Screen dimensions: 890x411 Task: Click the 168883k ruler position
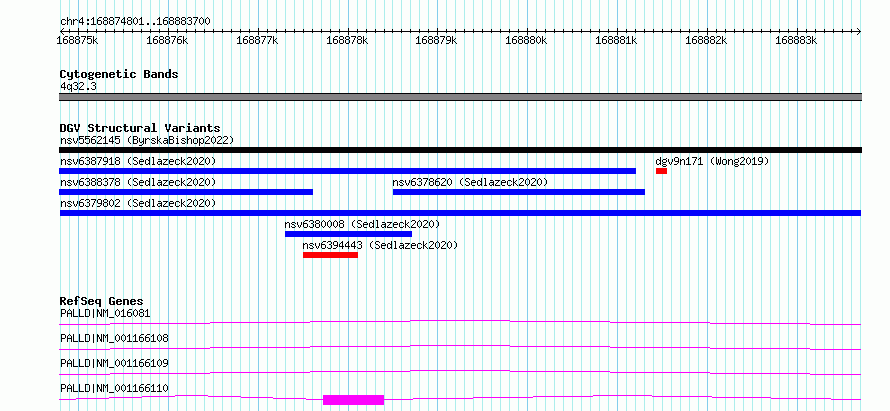pyautogui.click(x=796, y=40)
